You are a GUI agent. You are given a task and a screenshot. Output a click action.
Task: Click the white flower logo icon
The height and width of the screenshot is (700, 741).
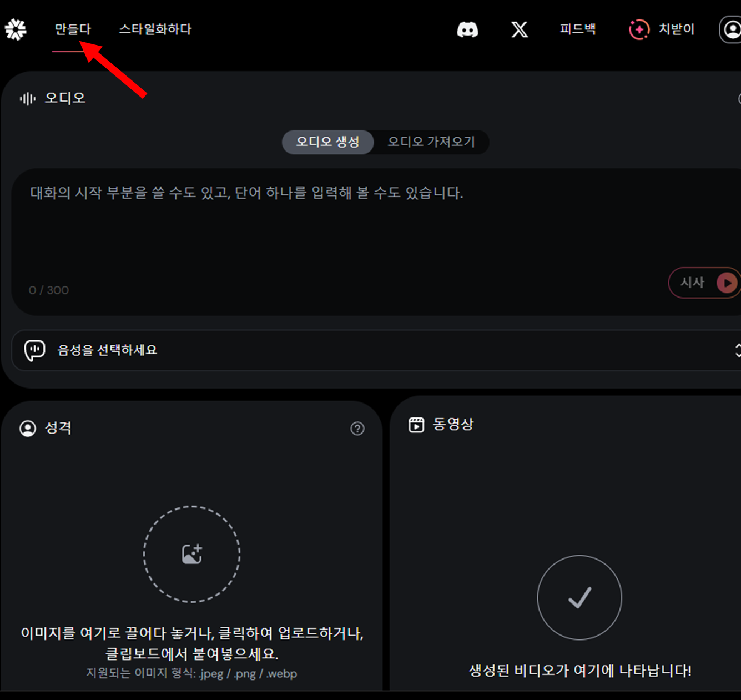pyautogui.click(x=16, y=29)
